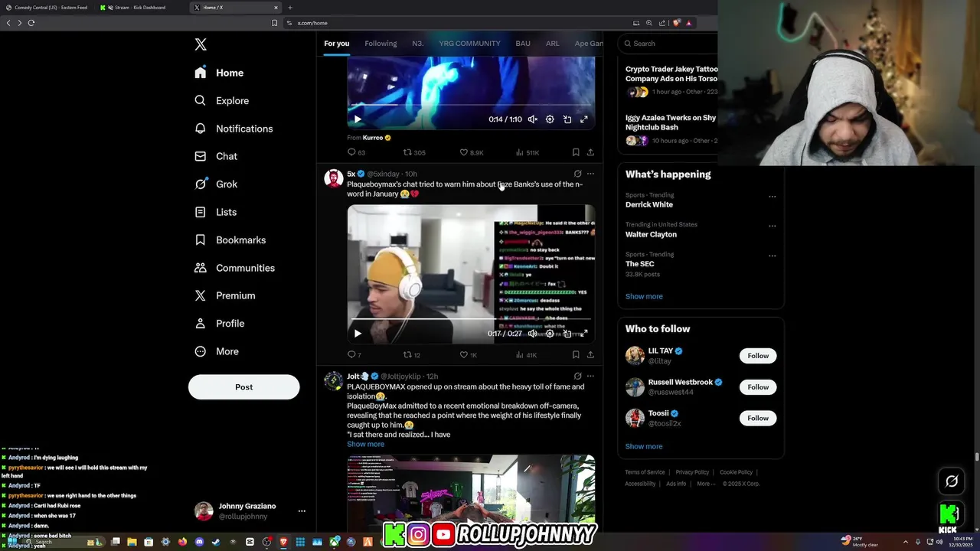Image resolution: width=980 pixels, height=551 pixels.
Task: Play the 5x video about Plaqueboymax
Action: click(358, 333)
